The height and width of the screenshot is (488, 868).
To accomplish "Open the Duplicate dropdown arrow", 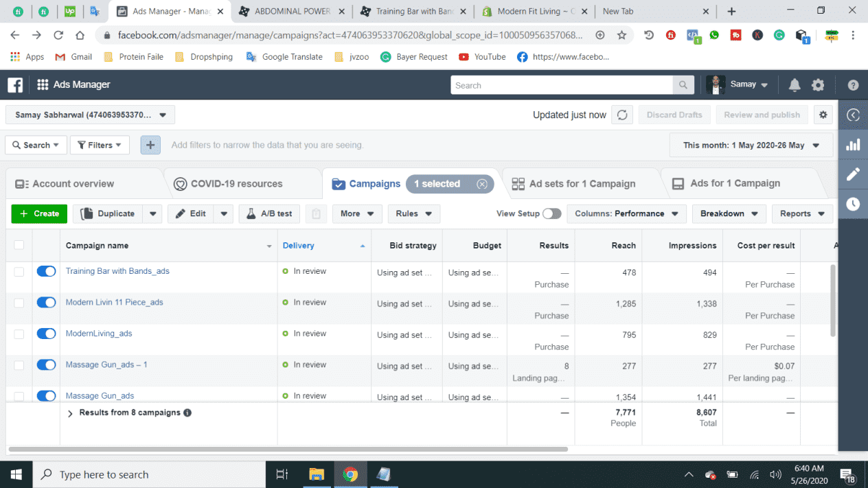I will click(152, 213).
